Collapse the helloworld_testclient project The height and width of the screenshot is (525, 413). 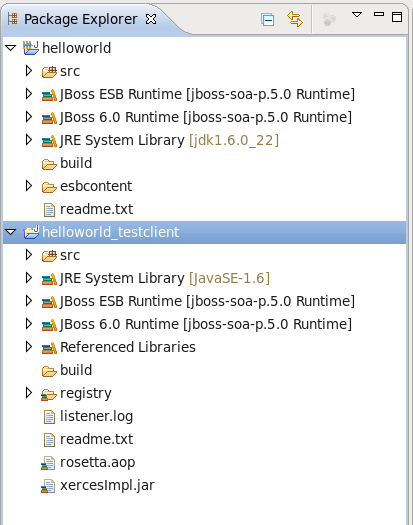pyautogui.click(x=11, y=232)
